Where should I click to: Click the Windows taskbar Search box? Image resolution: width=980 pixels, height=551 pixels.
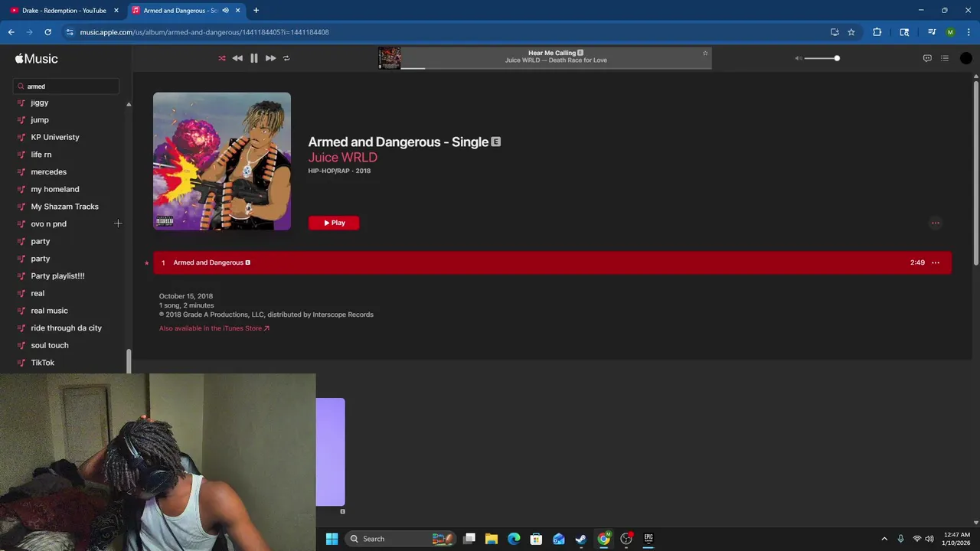(x=401, y=539)
